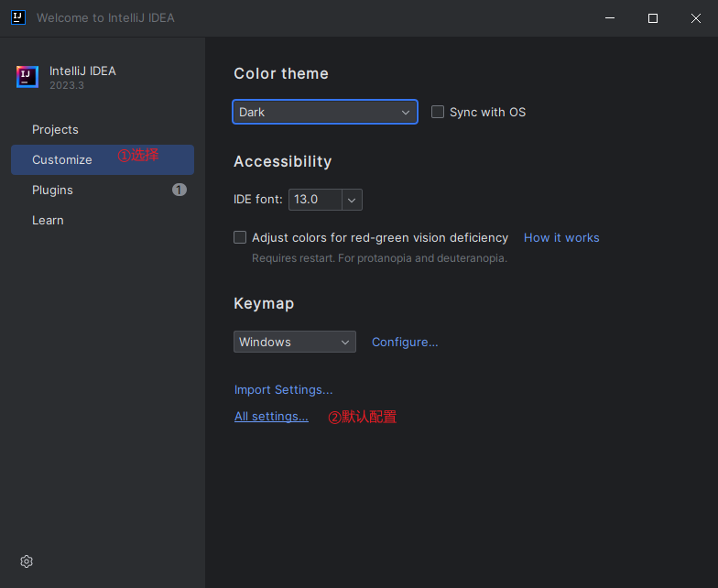Image resolution: width=718 pixels, height=588 pixels.
Task: Toggle red-green vision deficiency color adjustment
Action: [240, 237]
